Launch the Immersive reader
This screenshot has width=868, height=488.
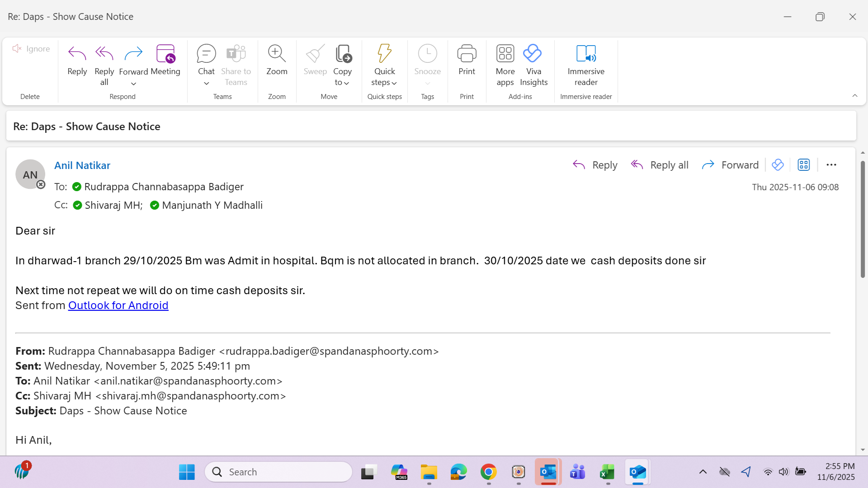pos(586,54)
